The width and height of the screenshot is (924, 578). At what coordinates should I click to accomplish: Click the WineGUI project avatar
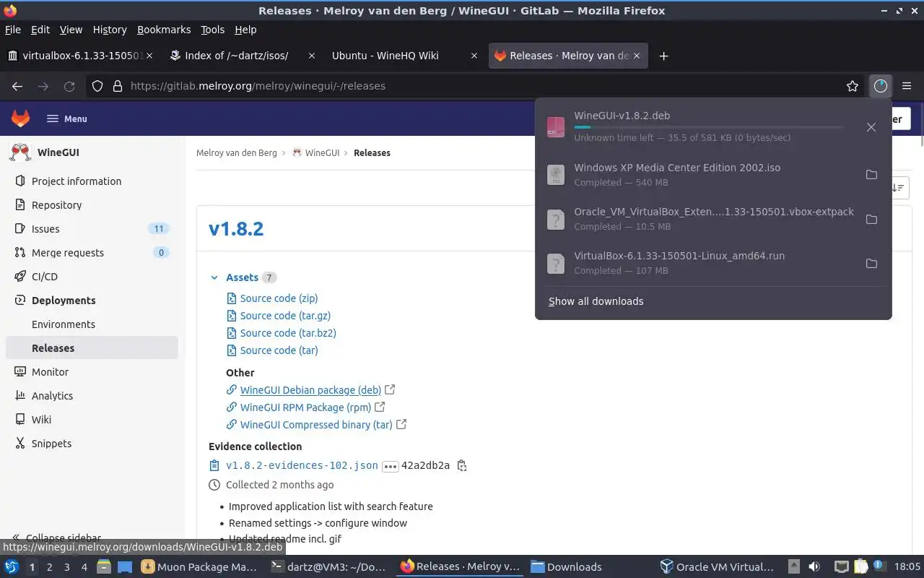point(20,152)
